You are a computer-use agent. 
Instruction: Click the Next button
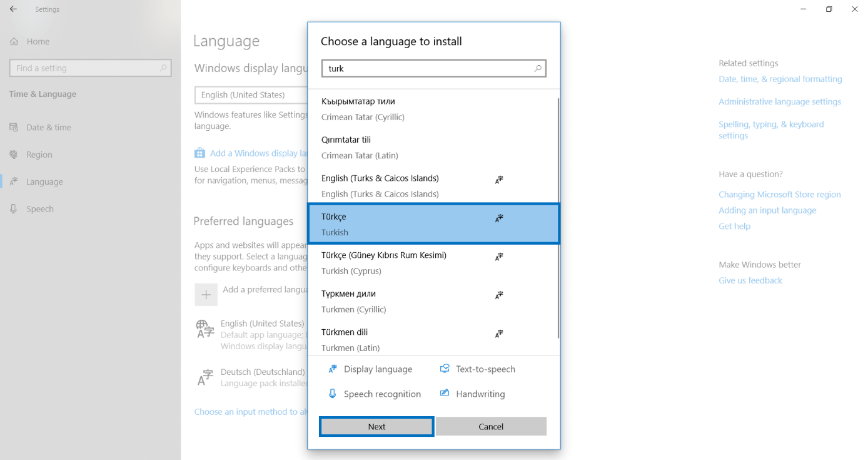(376, 426)
